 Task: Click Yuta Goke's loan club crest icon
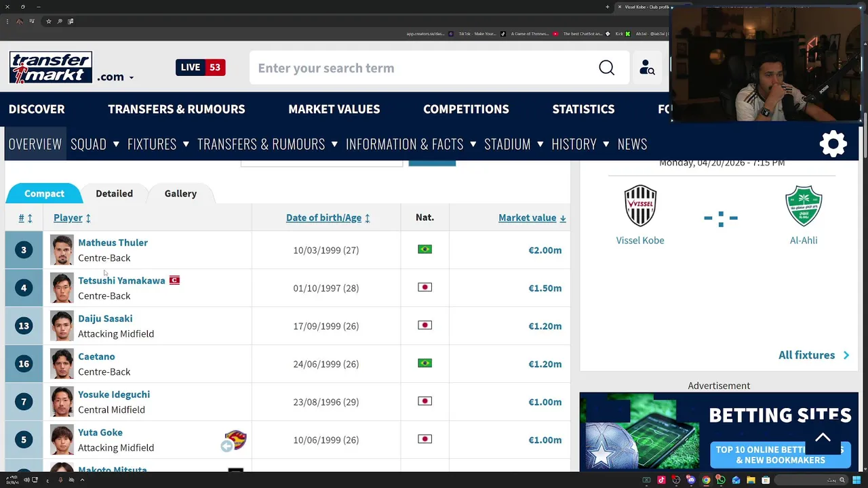tap(235, 440)
